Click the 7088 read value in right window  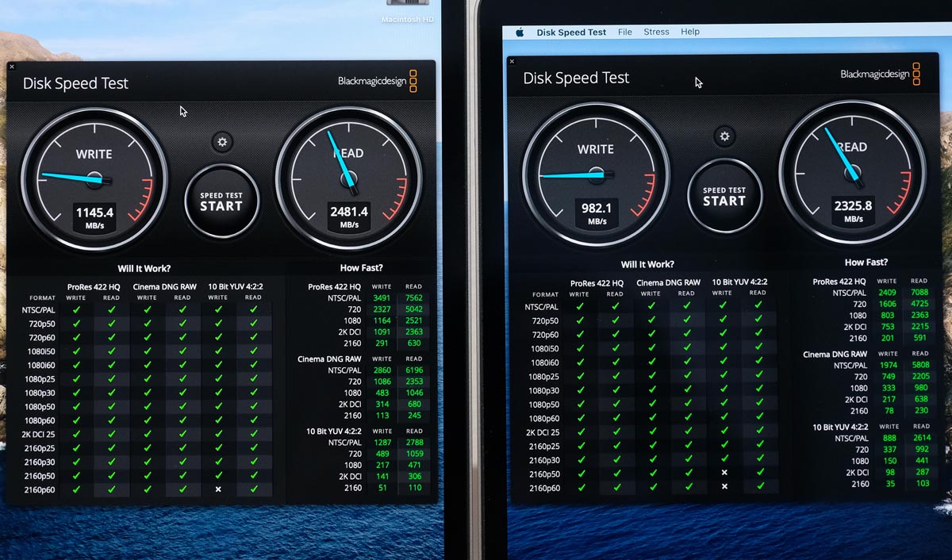click(919, 292)
